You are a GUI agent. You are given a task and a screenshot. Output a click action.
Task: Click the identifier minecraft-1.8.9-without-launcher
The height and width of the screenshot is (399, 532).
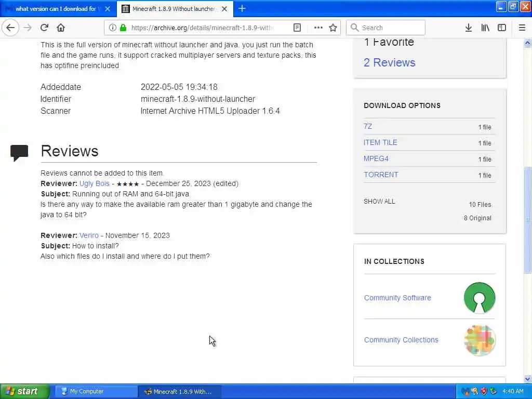click(198, 99)
